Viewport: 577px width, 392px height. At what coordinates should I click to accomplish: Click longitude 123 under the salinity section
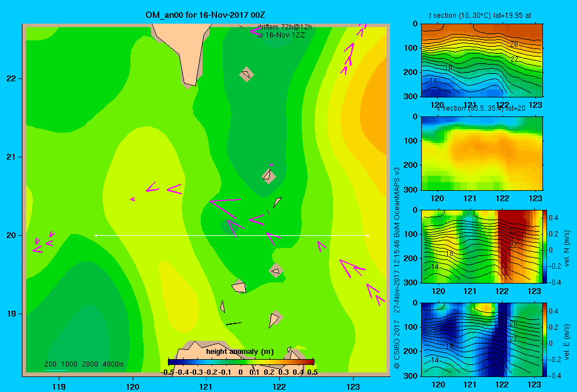pyautogui.click(x=535, y=198)
